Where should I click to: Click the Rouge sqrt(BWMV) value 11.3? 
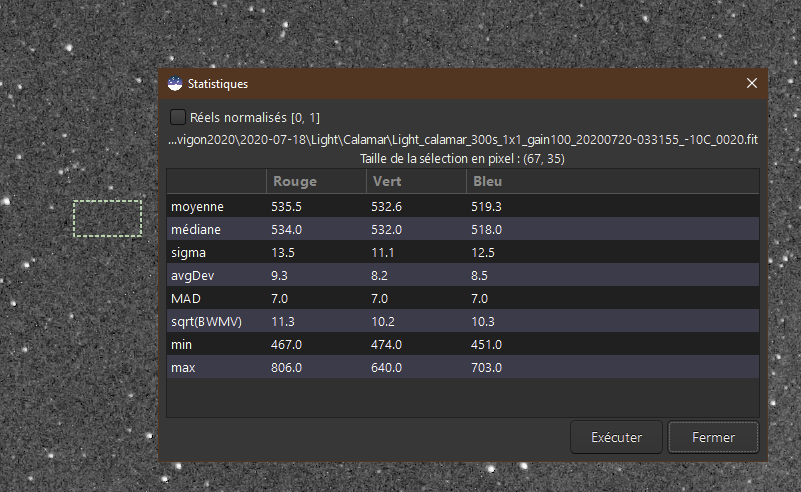tap(282, 321)
